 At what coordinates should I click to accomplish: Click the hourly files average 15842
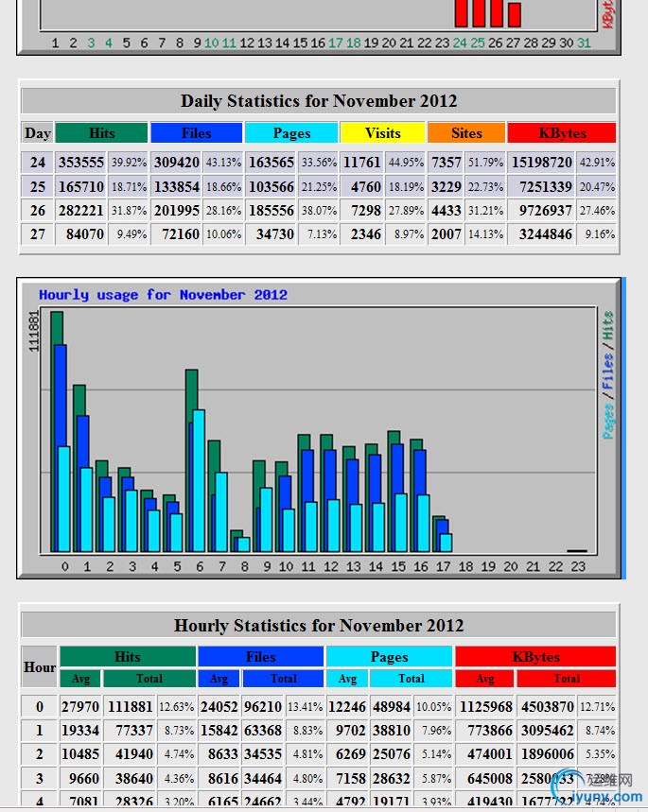click(219, 731)
